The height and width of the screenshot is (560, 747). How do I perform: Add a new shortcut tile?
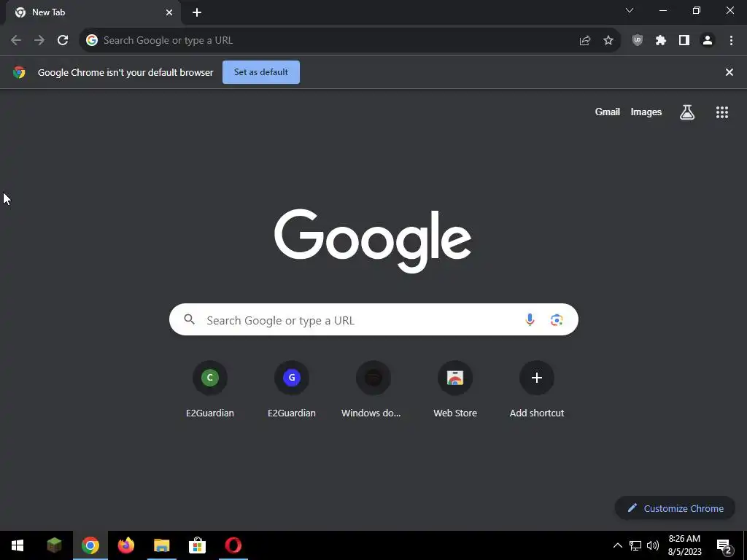point(537,390)
